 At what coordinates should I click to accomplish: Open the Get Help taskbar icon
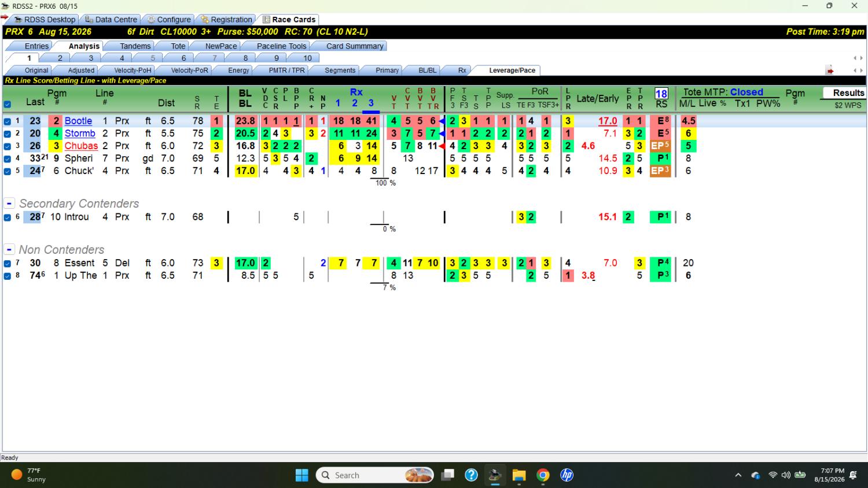[x=471, y=475]
